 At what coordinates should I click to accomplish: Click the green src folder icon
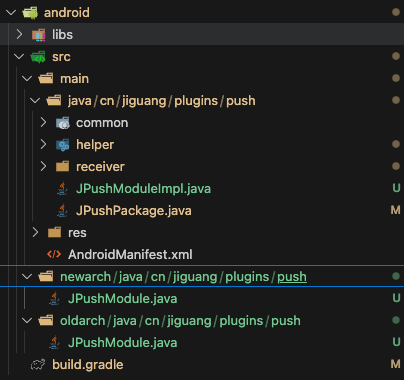pos(38,57)
